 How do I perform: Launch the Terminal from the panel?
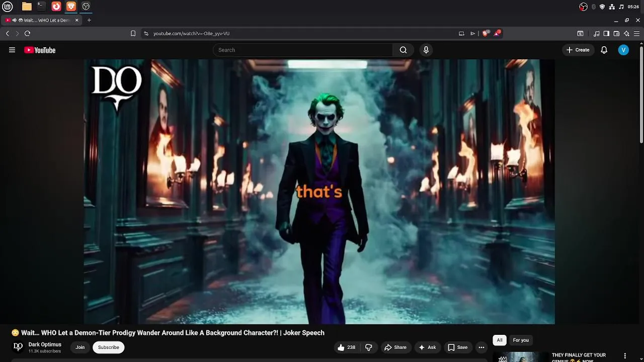tap(41, 7)
